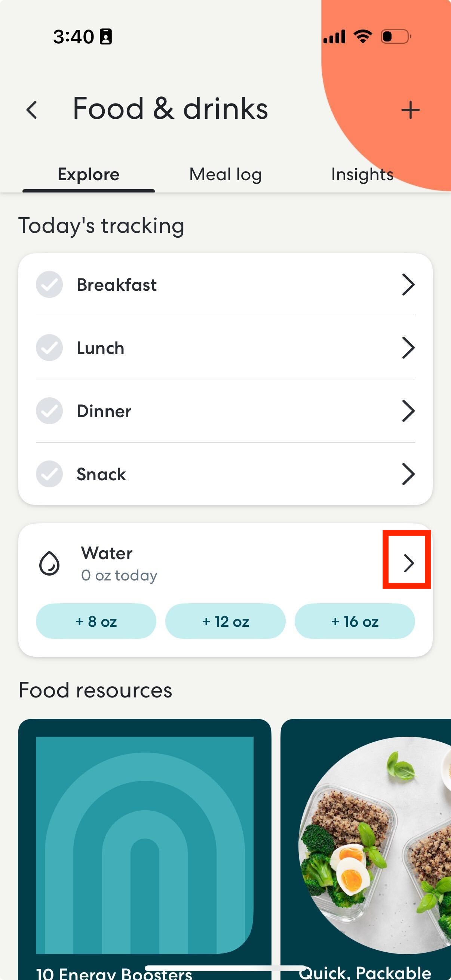Tick the Snack checkmark circle

pos(49,474)
